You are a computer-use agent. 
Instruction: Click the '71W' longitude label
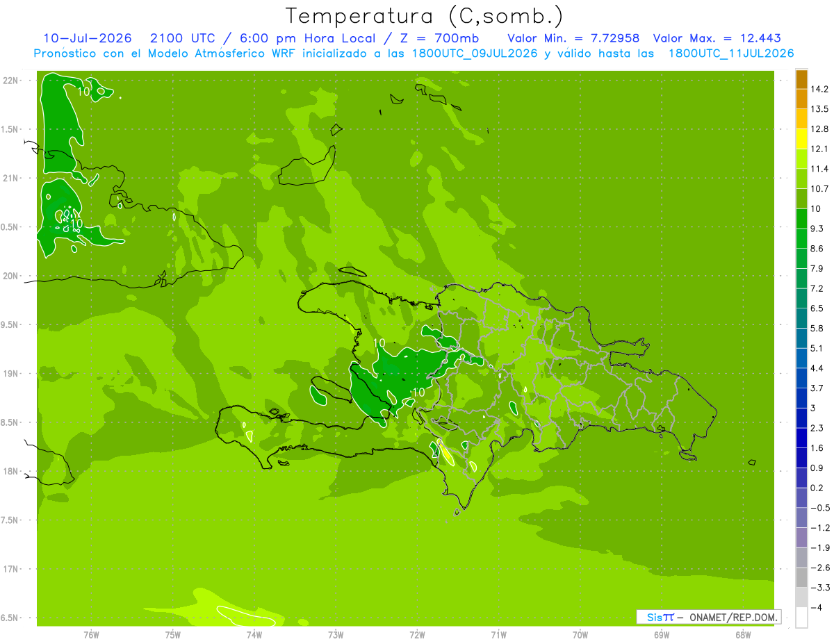498,634
